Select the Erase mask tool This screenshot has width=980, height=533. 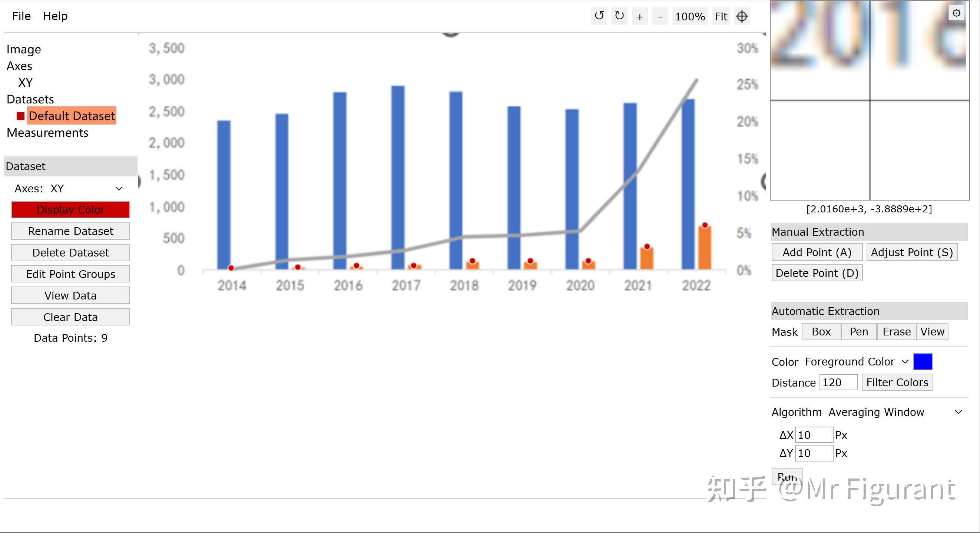[897, 332]
